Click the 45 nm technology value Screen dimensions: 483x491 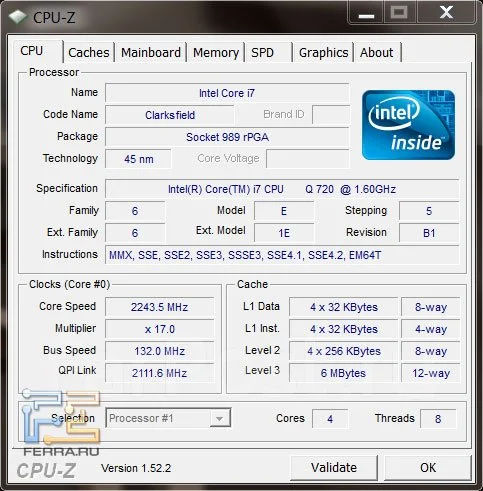coord(139,159)
